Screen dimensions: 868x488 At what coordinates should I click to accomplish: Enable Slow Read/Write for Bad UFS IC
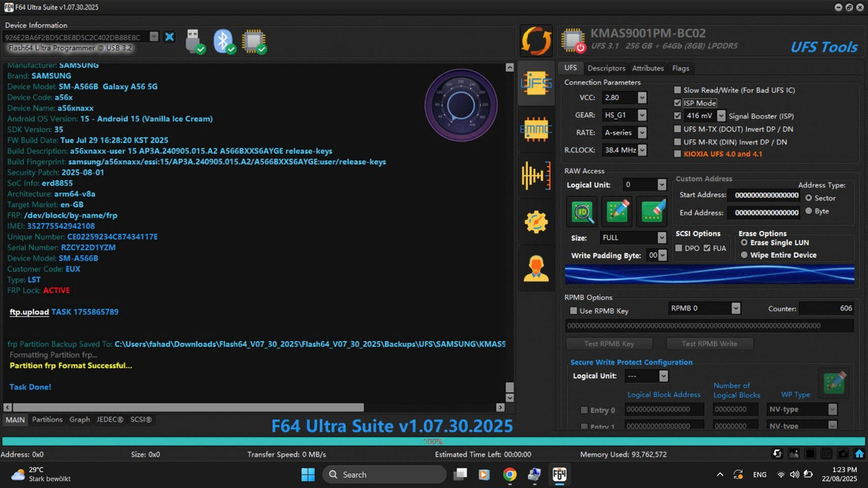click(x=678, y=90)
